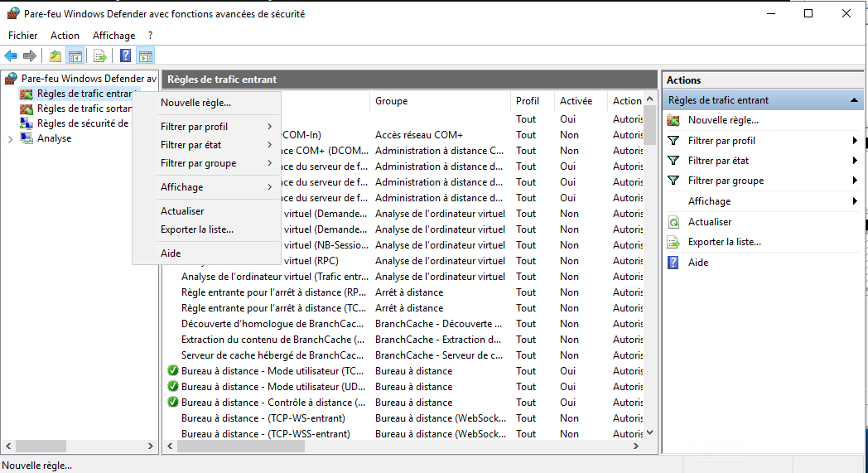Select Extraction du contenu de BranchCache rule

[x=273, y=340]
